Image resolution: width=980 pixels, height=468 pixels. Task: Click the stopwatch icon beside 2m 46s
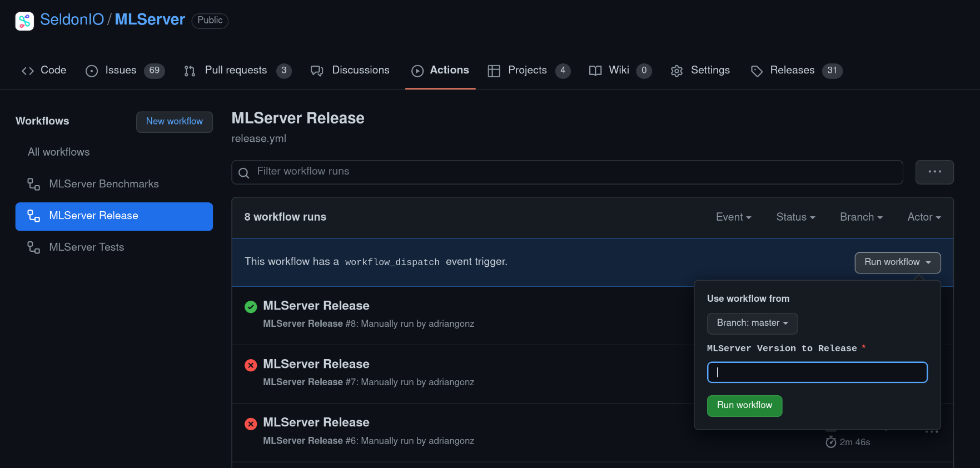coord(831,442)
